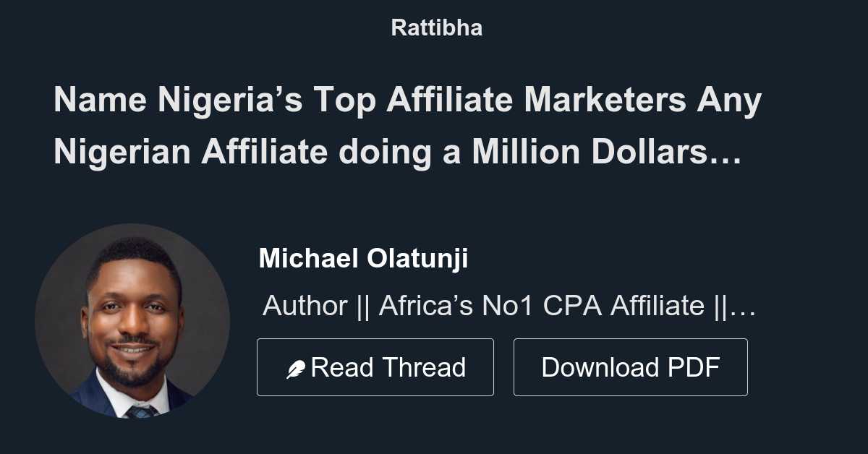Screen dimensions: 868x454
Task: Open the Rattibha site title
Action: click(436, 27)
